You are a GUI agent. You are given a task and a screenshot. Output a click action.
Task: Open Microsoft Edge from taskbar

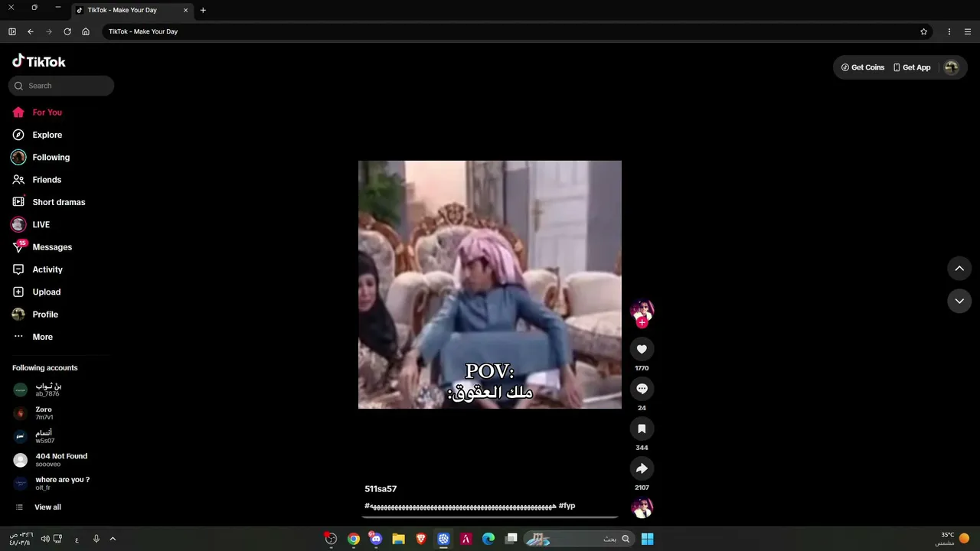point(488,539)
